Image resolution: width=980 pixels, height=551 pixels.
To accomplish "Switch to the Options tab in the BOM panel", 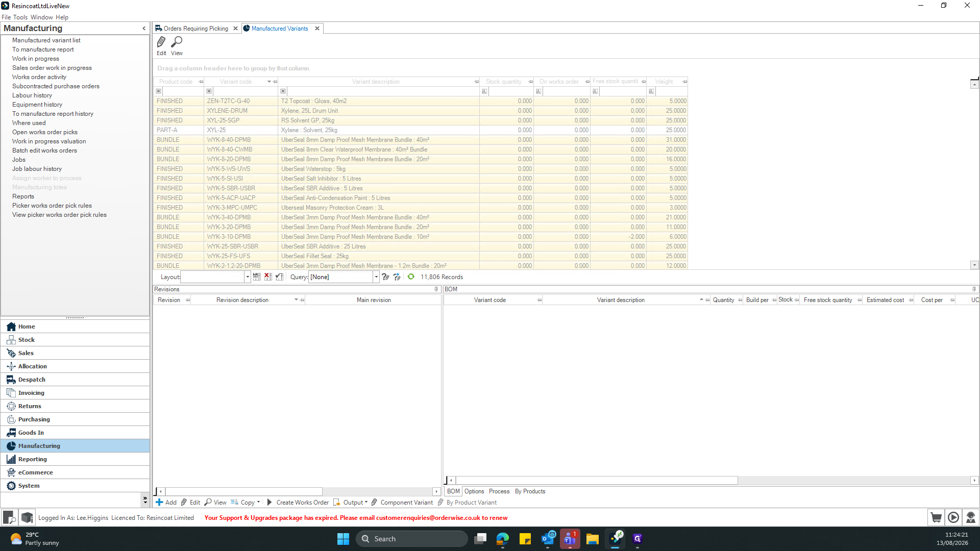I will [474, 491].
